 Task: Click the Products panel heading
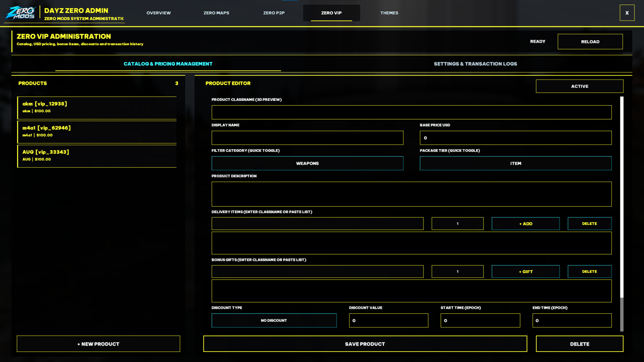(33, 83)
